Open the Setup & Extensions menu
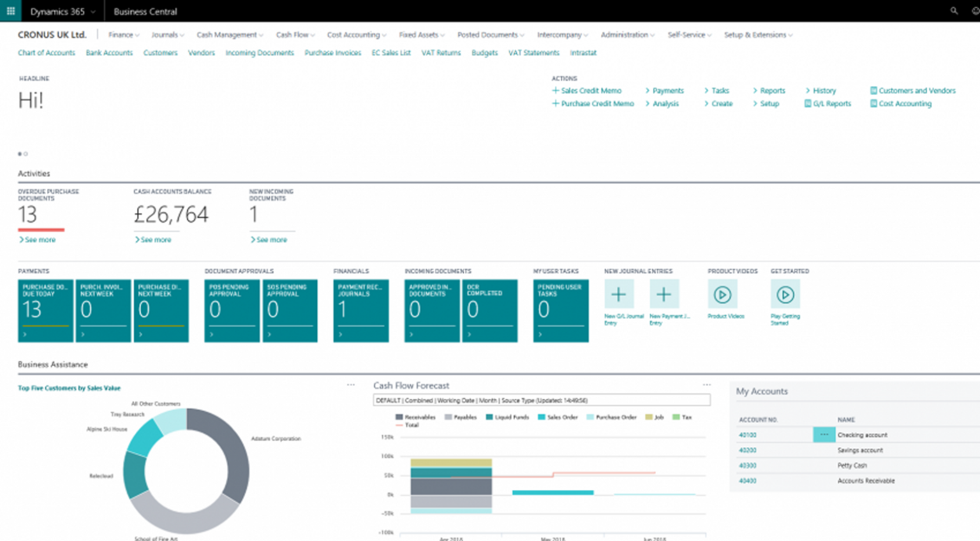The image size is (980, 541). point(759,35)
